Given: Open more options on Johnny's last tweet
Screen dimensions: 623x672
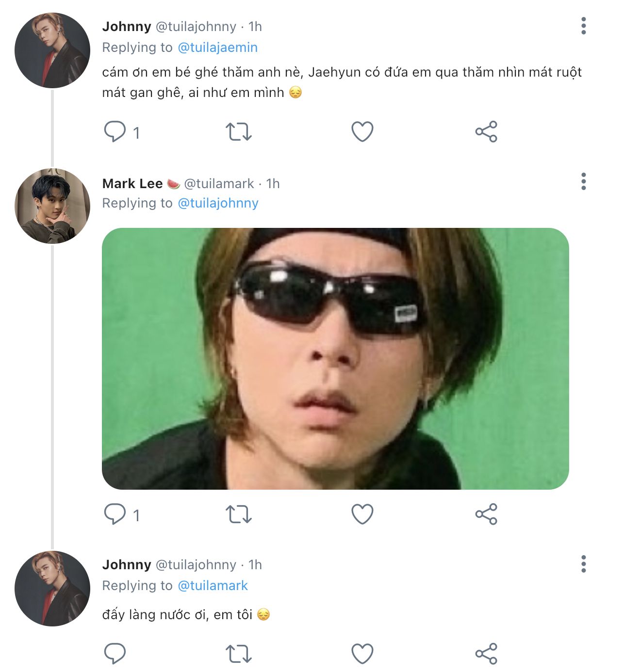Looking at the screenshot, I should point(583,564).
